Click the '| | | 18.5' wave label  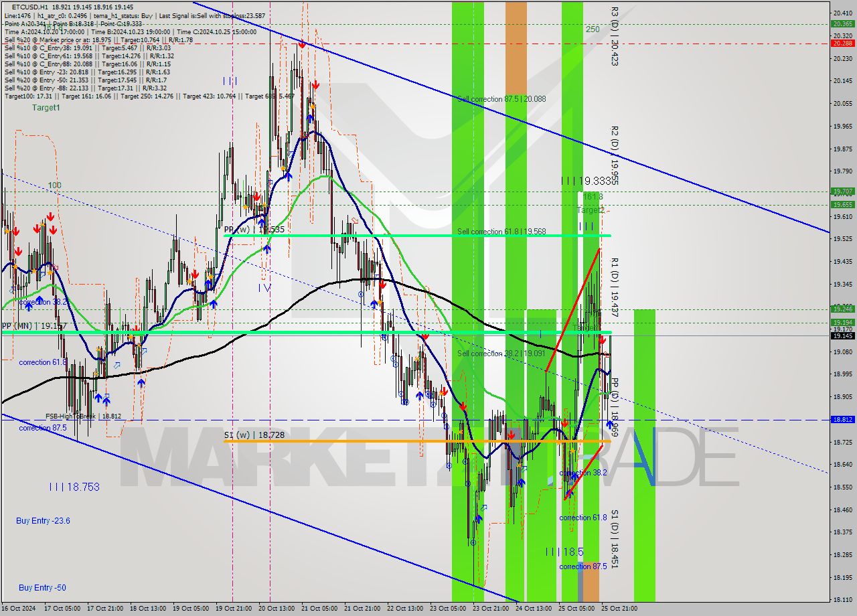coord(564,552)
